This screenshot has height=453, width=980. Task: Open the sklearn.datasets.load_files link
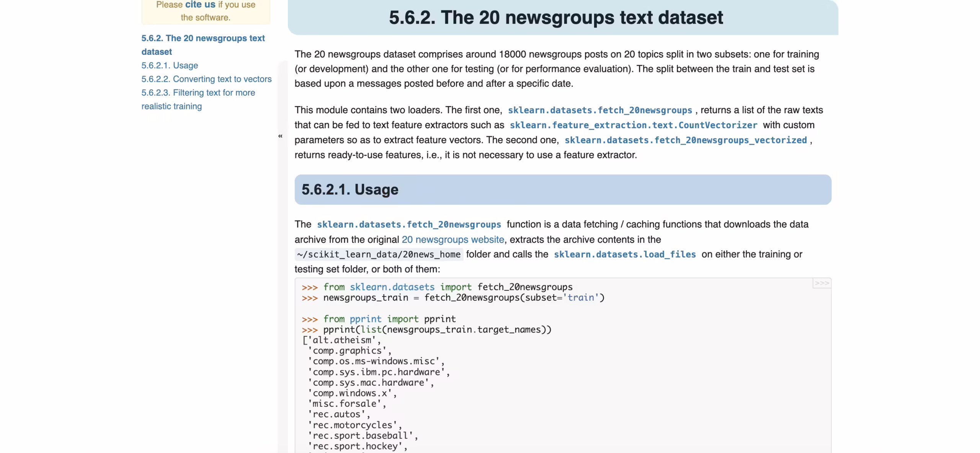(x=624, y=254)
